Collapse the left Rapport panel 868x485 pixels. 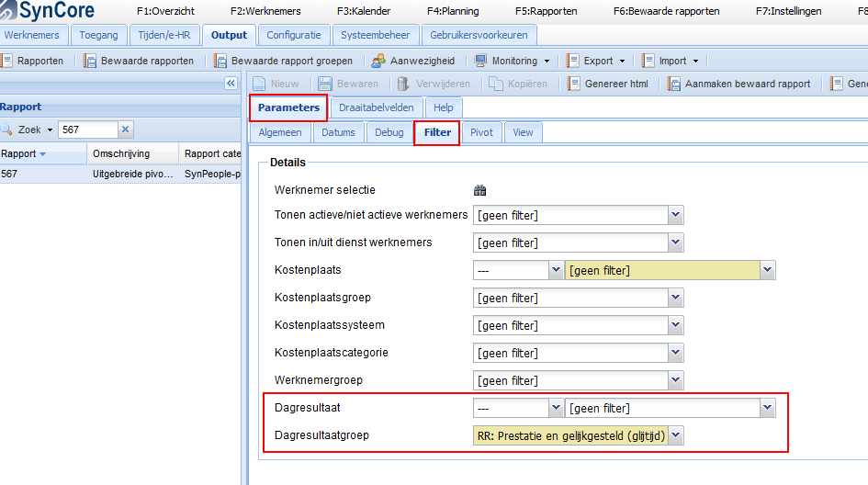[231, 84]
